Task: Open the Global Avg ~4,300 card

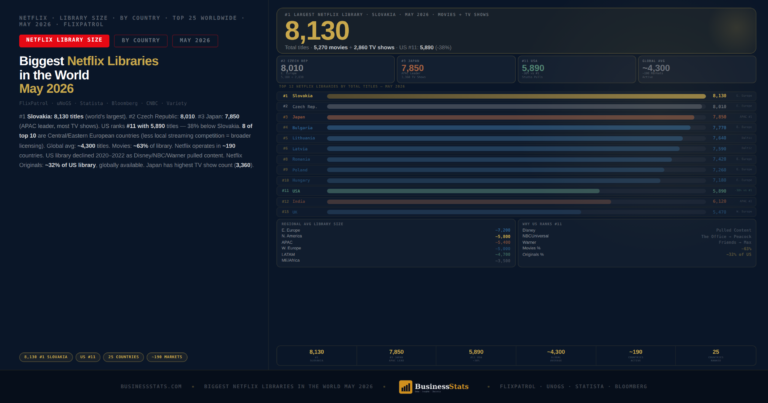Action: pyautogui.click(x=697, y=69)
